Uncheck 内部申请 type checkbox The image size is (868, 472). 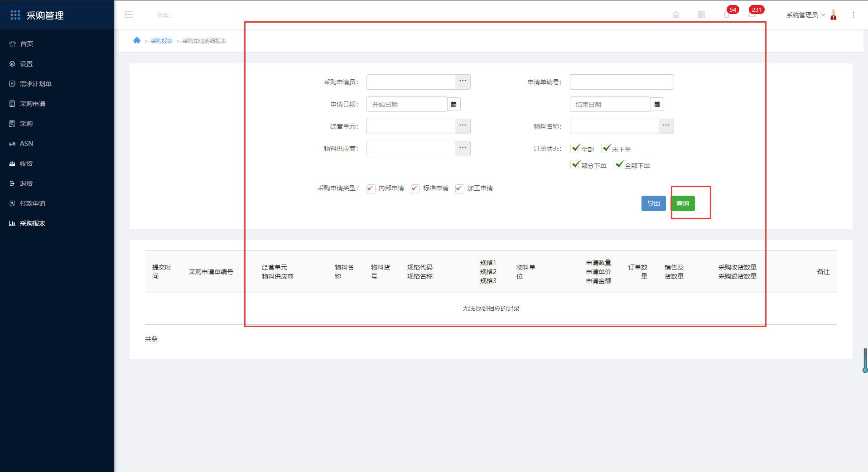[371, 188]
